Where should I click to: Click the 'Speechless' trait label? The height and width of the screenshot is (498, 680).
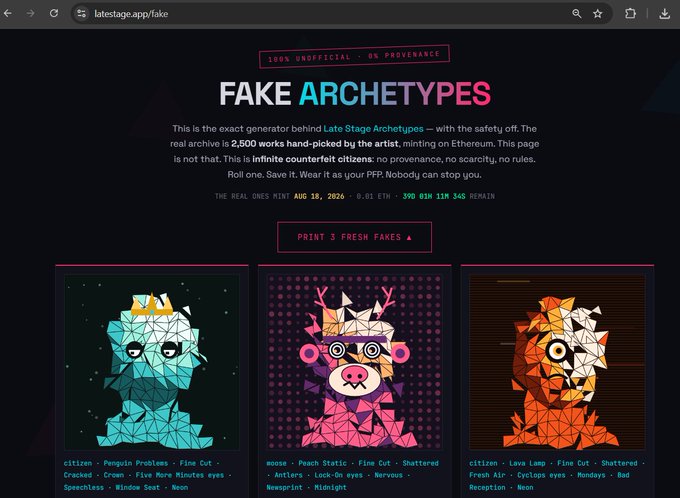(84, 487)
